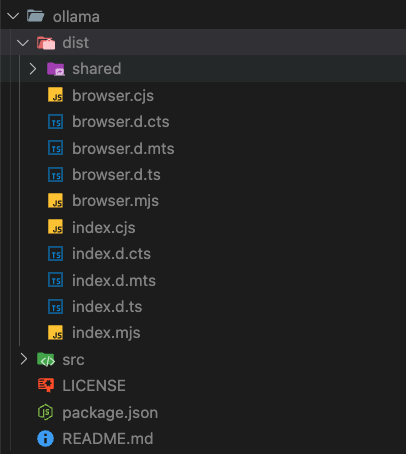This screenshot has width=406, height=454.
Task: Click the JS icon of browser.cjs
Action: (55, 95)
